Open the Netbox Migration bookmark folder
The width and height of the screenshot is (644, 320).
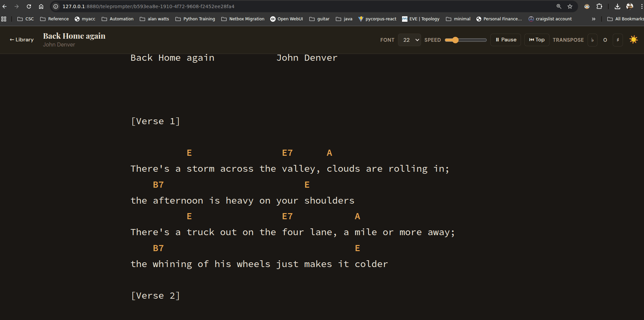point(243,19)
